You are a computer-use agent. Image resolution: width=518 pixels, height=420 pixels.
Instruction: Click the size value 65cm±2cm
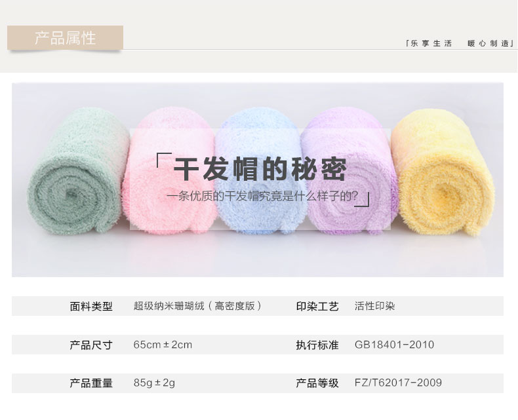pos(163,345)
